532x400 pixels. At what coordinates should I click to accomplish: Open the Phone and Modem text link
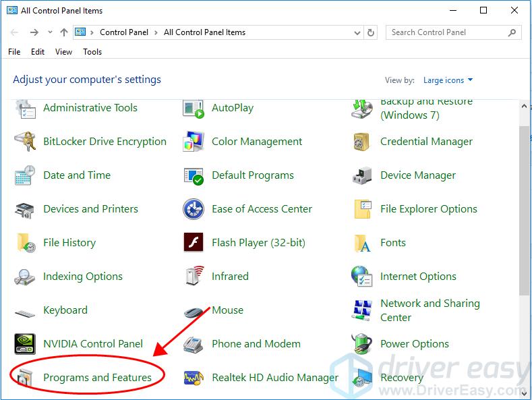click(x=256, y=344)
